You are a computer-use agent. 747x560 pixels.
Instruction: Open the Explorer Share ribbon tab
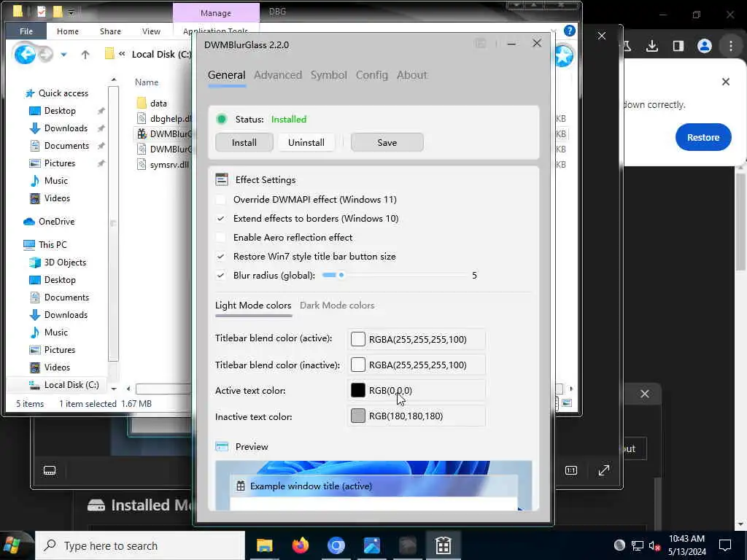click(x=110, y=31)
